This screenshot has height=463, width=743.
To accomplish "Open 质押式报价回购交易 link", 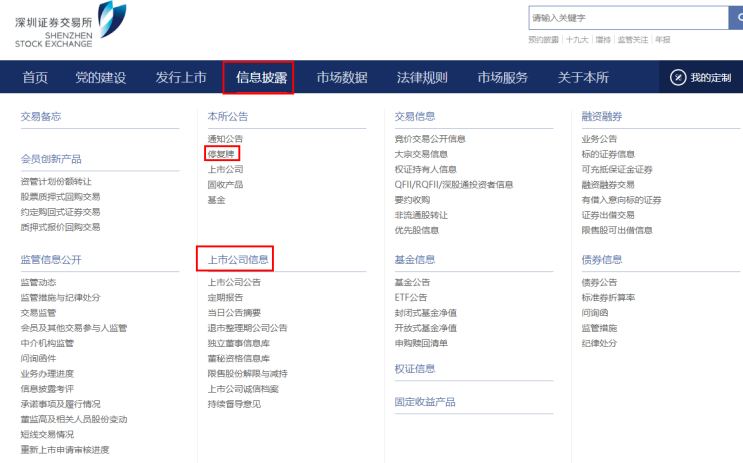I will [60, 227].
